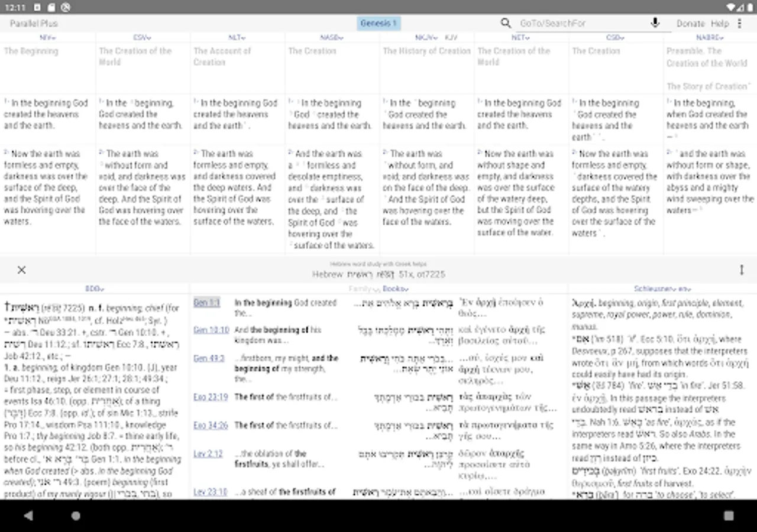The height and width of the screenshot is (532, 757).
Task: Select the KJV label beside NKJV
Action: [451, 37]
